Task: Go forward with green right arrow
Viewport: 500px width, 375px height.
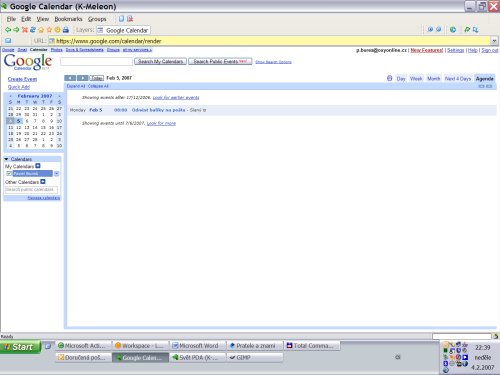Action: (x=16, y=30)
